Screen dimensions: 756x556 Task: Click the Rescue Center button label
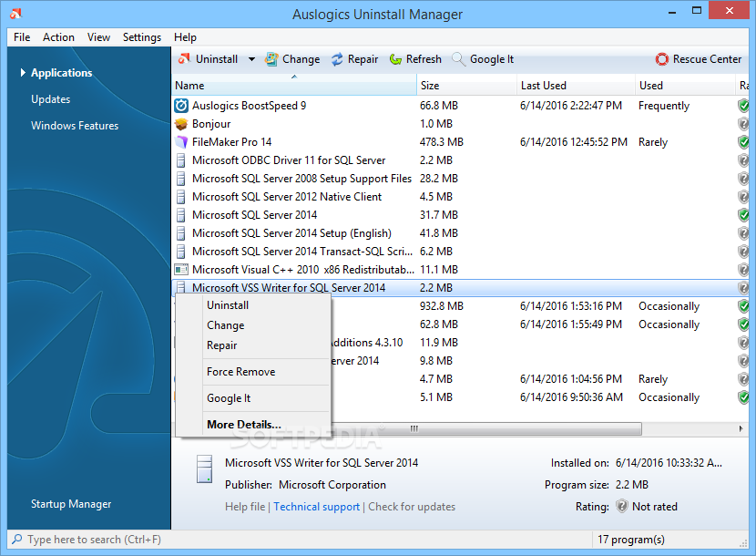(x=707, y=59)
